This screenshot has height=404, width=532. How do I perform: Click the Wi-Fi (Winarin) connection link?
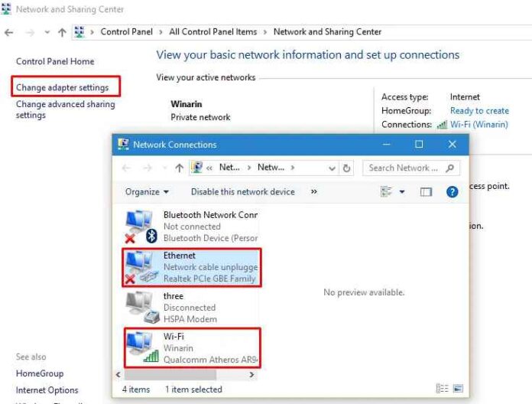click(x=479, y=125)
